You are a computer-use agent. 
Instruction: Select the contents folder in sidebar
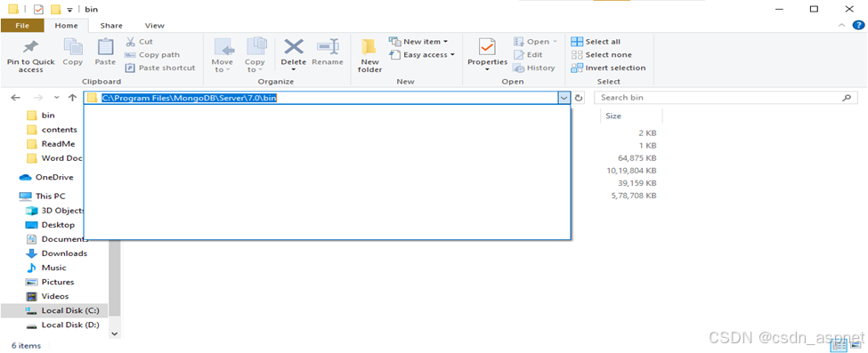tap(52, 130)
